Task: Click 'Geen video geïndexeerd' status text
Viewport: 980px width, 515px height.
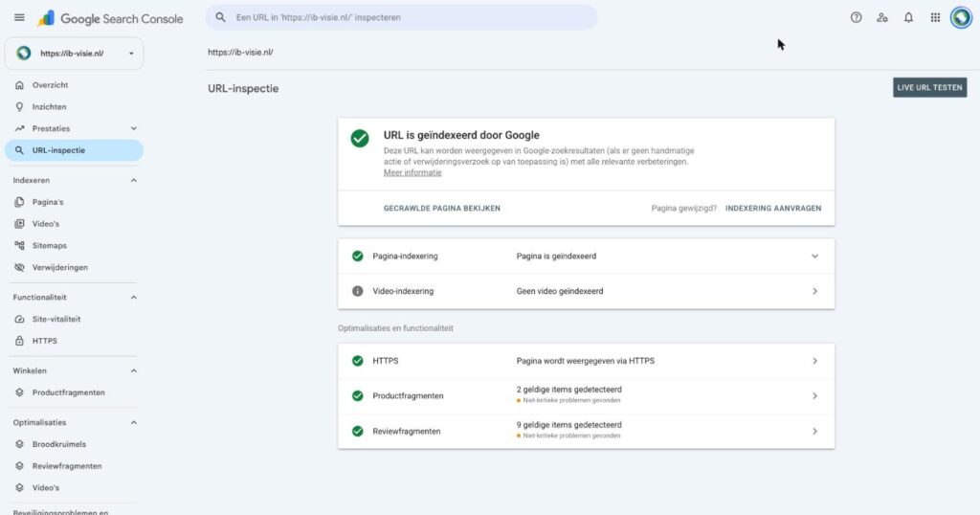Action: [x=559, y=291]
